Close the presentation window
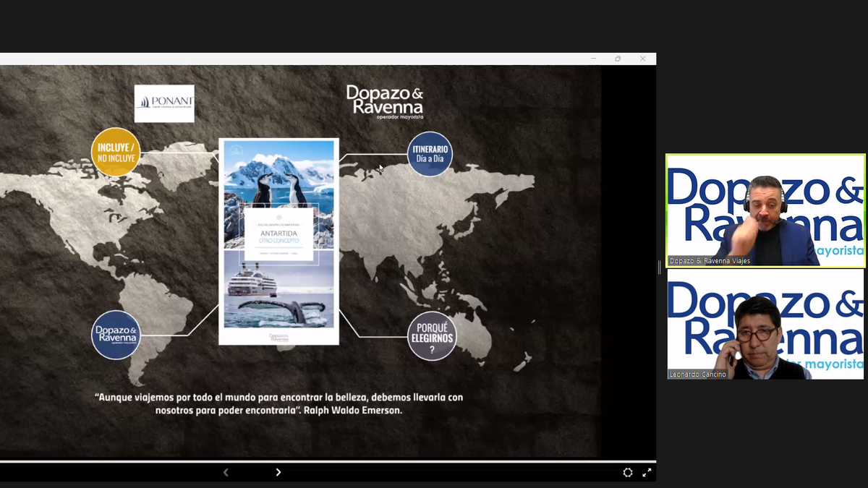Viewport: 868px width, 488px height. pos(642,59)
